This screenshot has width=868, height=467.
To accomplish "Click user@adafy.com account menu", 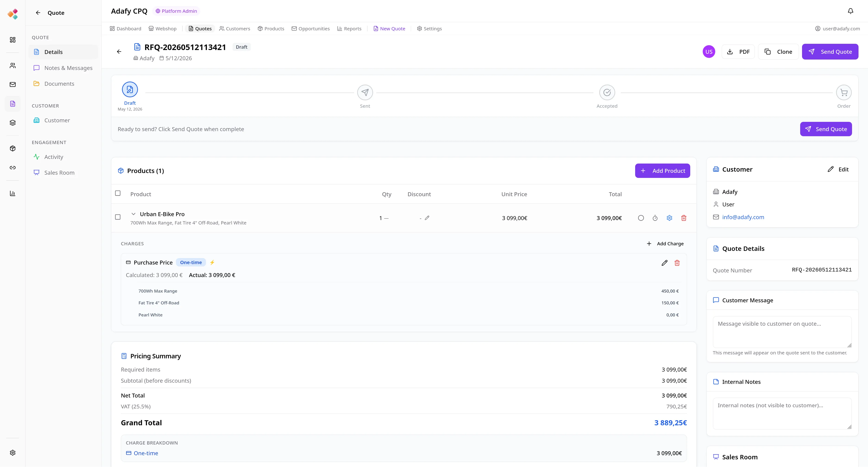I will pyautogui.click(x=837, y=29).
